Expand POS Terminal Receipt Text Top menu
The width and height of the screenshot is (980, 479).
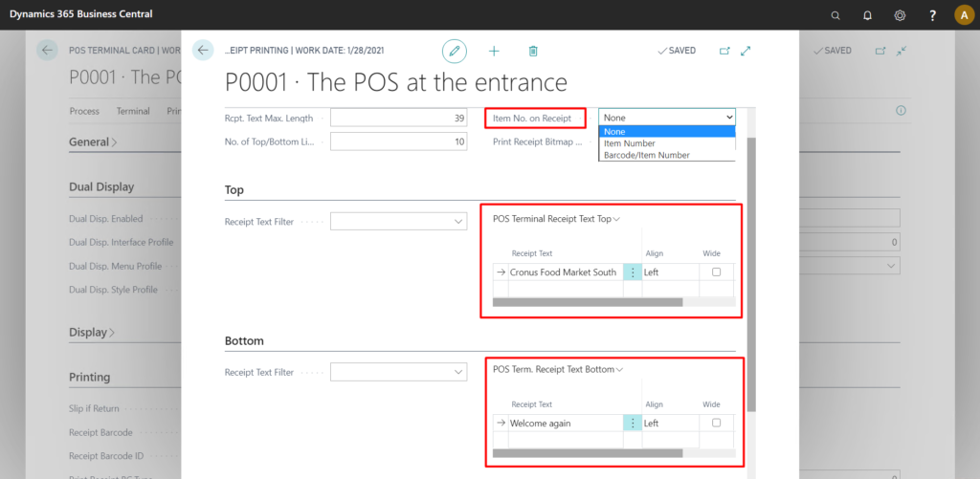click(x=556, y=219)
